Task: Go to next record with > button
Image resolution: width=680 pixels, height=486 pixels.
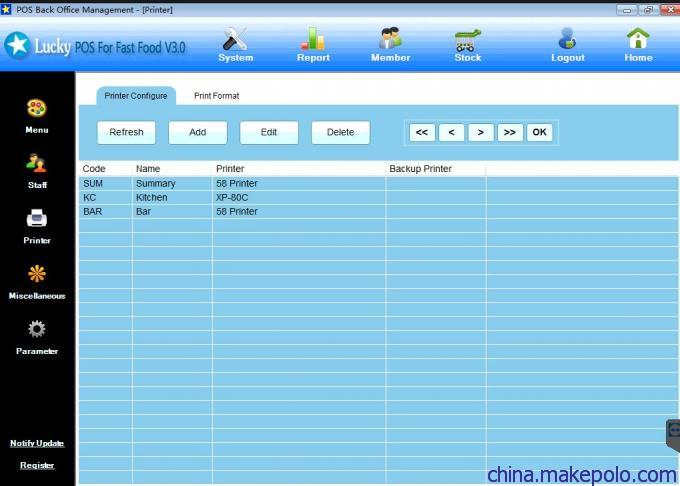Action: (481, 132)
